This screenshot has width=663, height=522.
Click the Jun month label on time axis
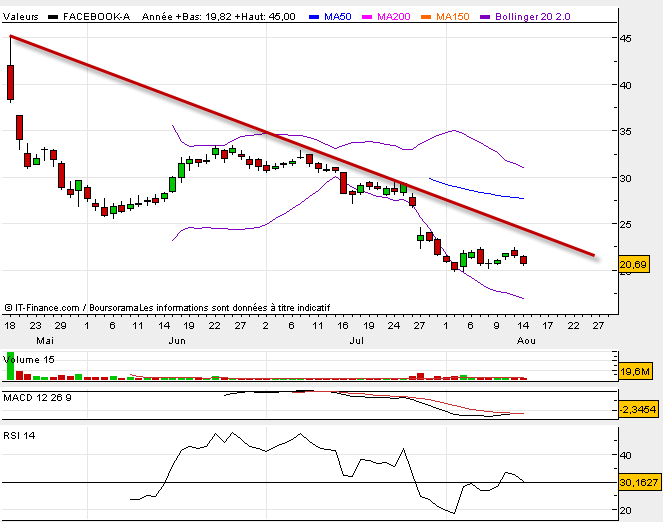point(176,340)
